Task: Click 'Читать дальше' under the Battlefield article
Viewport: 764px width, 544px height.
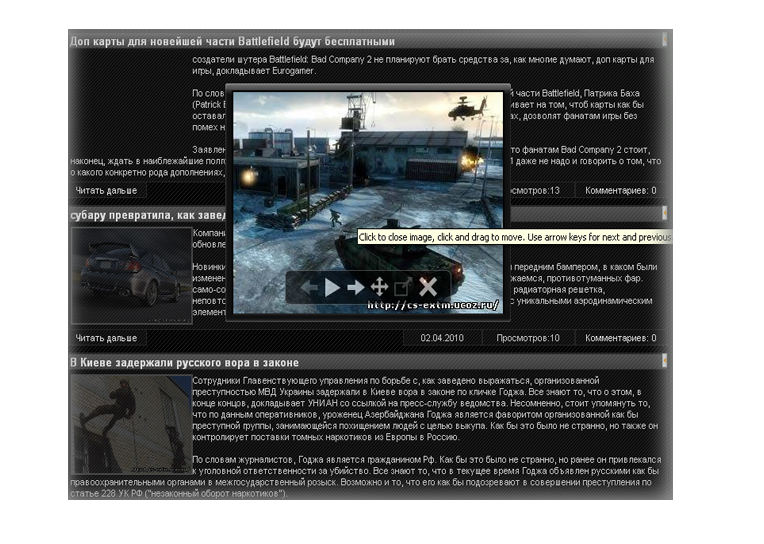Action: click(x=106, y=191)
